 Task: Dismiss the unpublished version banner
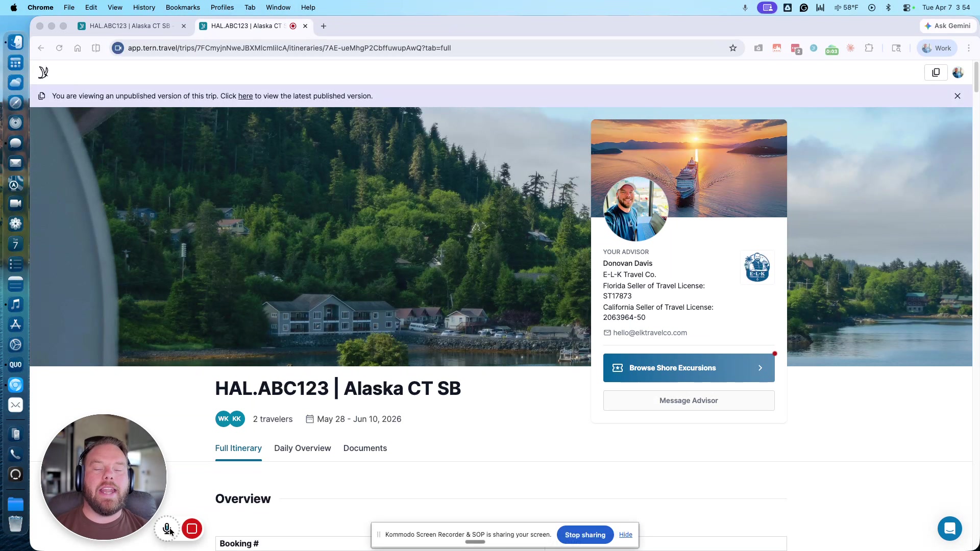[x=958, y=96]
